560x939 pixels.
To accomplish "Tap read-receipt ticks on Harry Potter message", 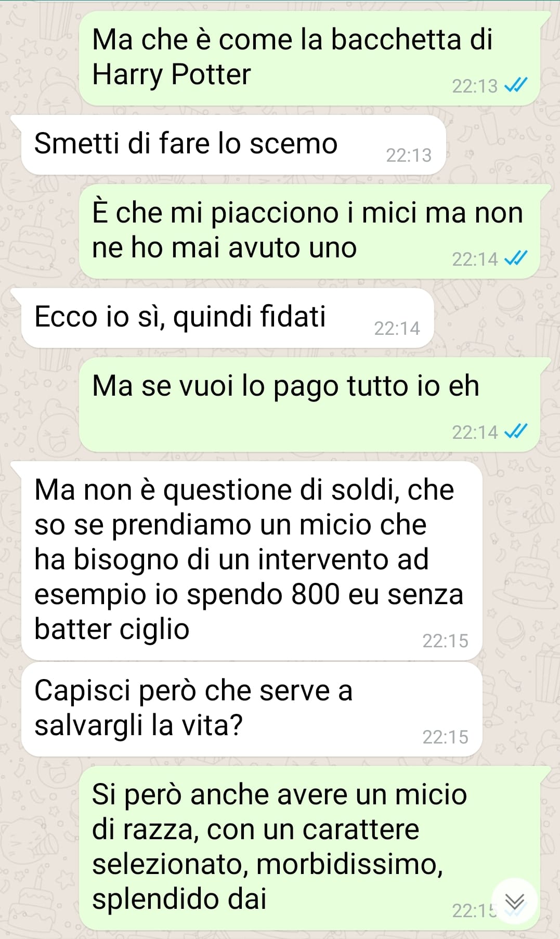I will (x=516, y=85).
